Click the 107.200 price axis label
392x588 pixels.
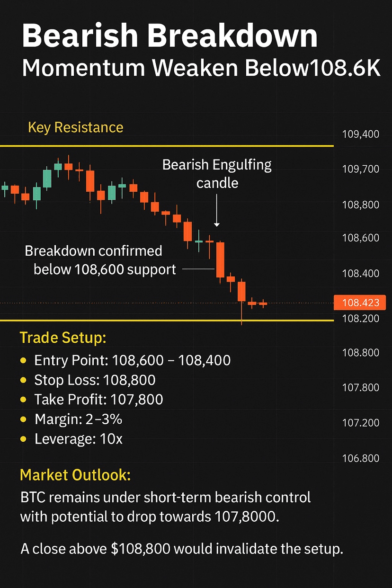click(x=360, y=423)
